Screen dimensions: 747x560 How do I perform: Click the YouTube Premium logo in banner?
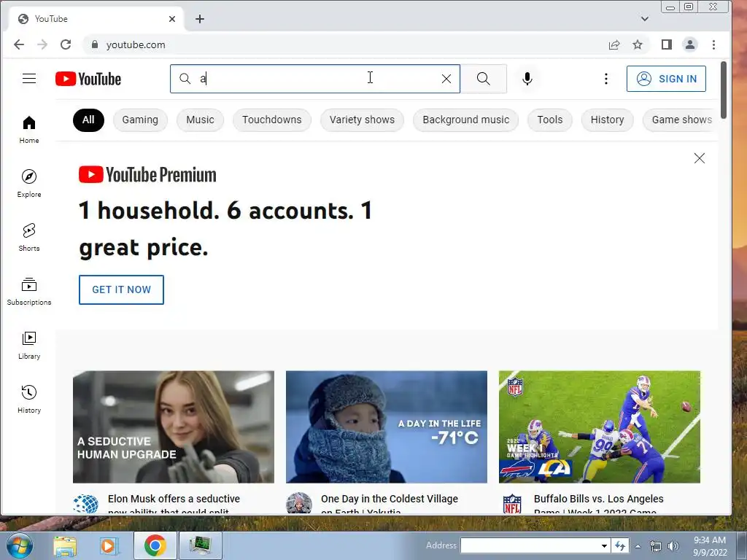click(147, 175)
